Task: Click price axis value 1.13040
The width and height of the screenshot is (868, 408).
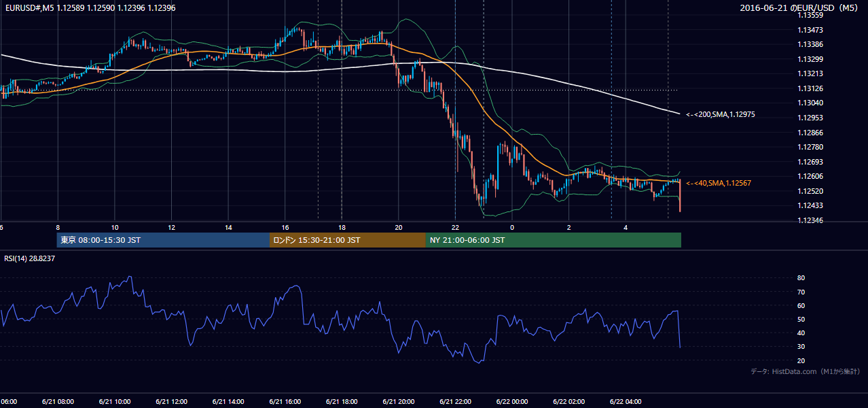Action: [810, 103]
